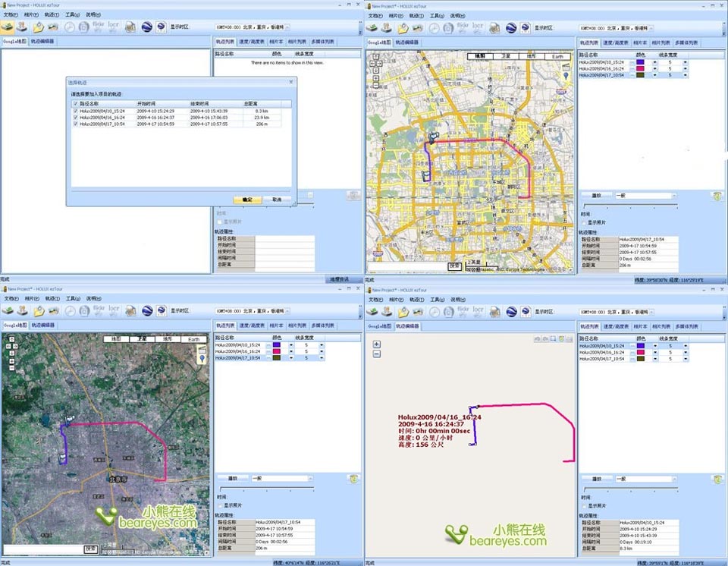Click the open folder icon in bottom-right window
Viewport: 728px width, 566px height.
click(x=403, y=310)
